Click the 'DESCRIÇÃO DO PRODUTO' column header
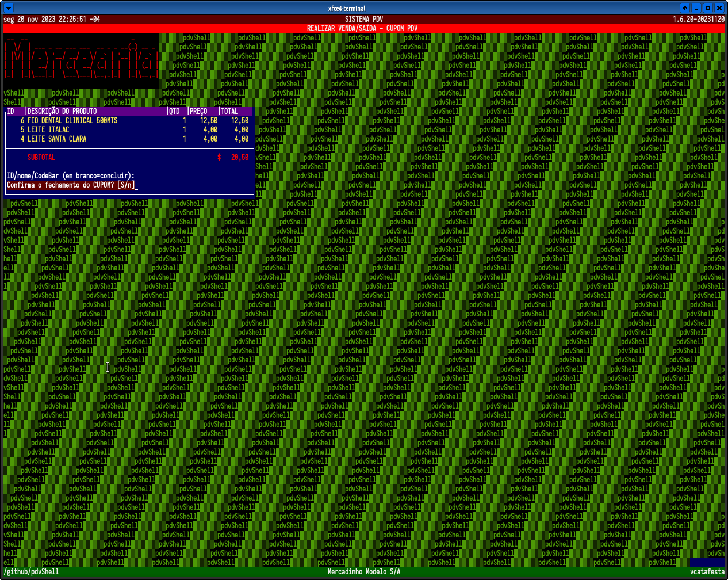Viewport: 728px width, 580px height. point(62,111)
